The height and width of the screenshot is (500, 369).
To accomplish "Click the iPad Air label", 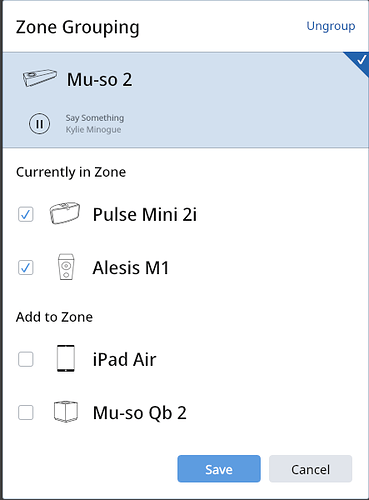I will (124, 359).
